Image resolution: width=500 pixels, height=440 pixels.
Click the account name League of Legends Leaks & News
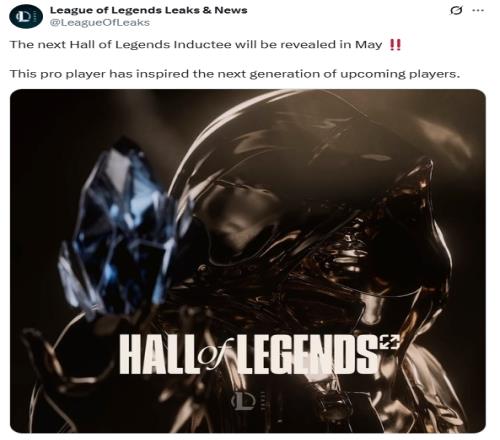(149, 10)
